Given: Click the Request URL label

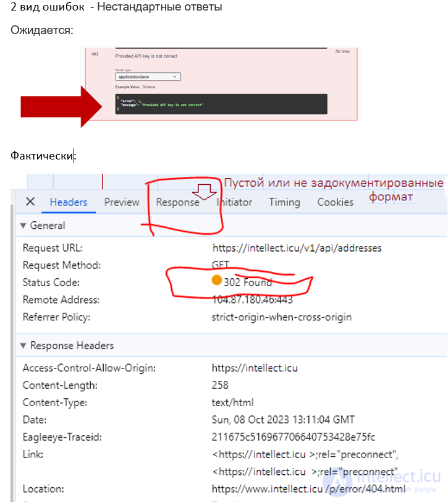Looking at the screenshot, I should click(x=53, y=248).
